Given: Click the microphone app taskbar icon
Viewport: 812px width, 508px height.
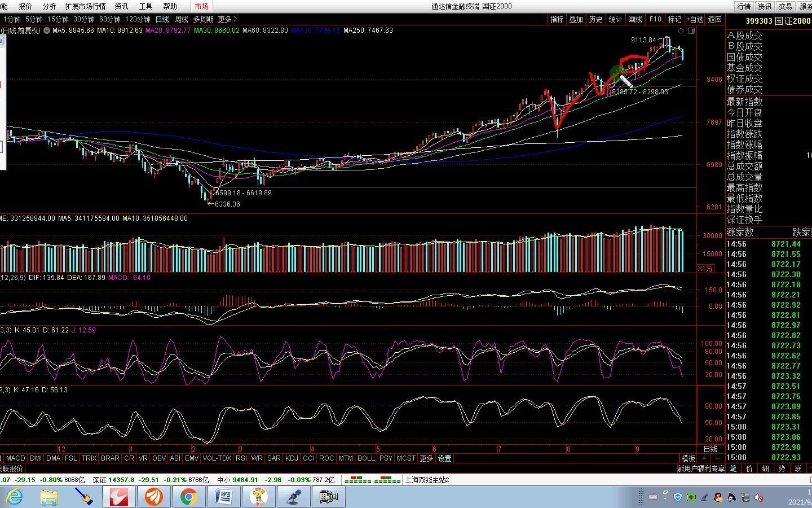Looking at the screenshot, I should pyautogui.click(x=293, y=497).
